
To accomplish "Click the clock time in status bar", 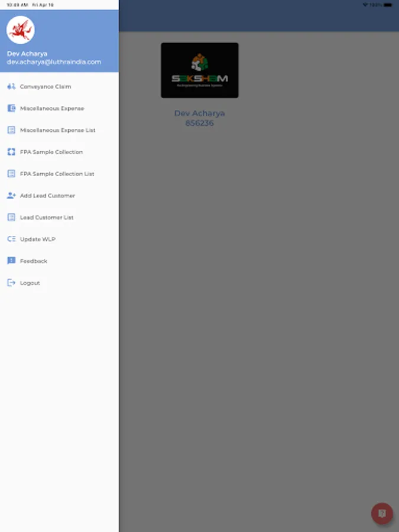I will [17, 5].
